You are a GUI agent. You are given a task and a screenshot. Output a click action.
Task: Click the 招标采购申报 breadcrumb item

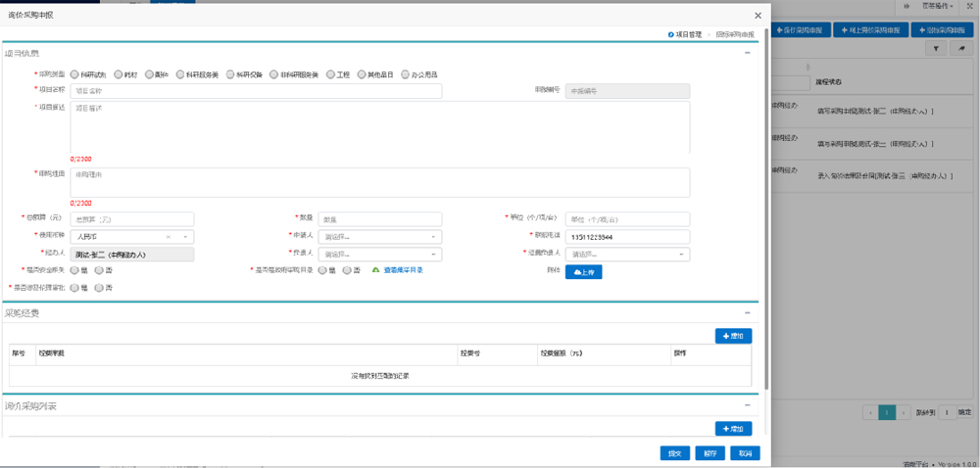735,34
